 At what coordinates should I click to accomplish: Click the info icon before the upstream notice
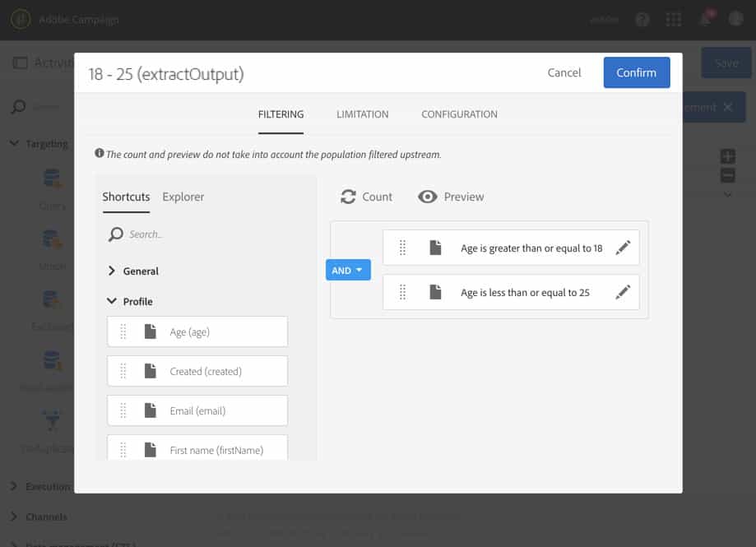[100, 153]
